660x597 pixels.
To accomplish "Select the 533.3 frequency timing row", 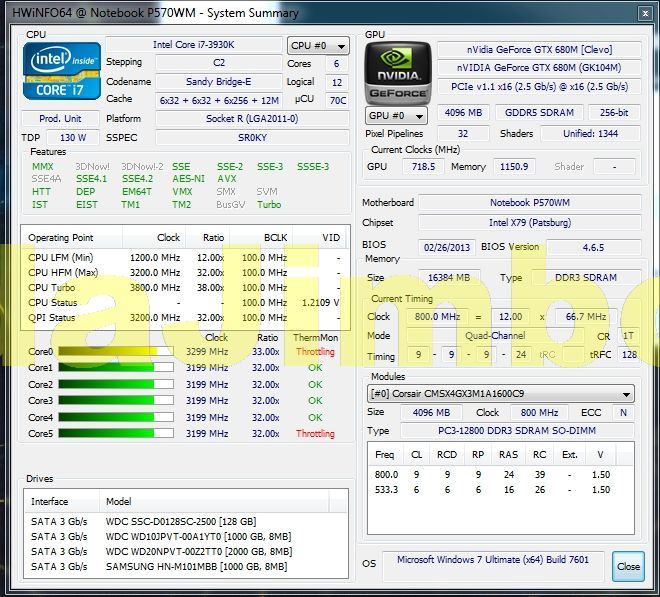I will [x=500, y=490].
